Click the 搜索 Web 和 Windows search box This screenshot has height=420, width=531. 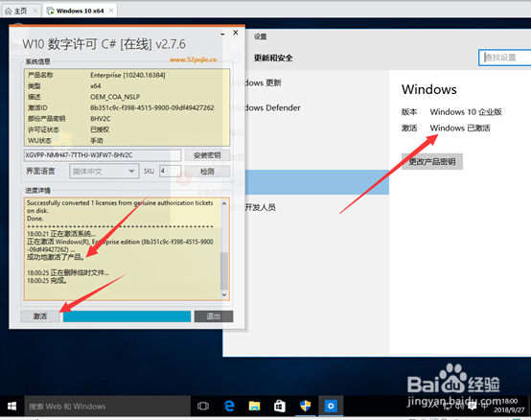point(107,407)
